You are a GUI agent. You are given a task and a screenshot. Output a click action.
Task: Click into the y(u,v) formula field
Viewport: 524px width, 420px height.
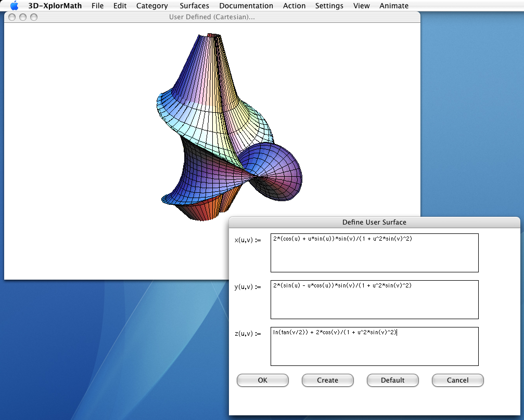(x=375, y=299)
